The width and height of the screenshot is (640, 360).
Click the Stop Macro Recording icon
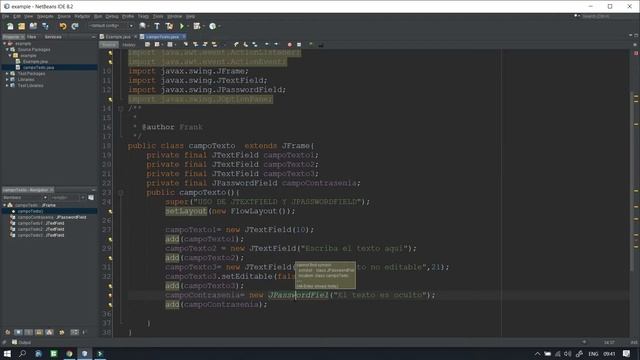coord(299,44)
